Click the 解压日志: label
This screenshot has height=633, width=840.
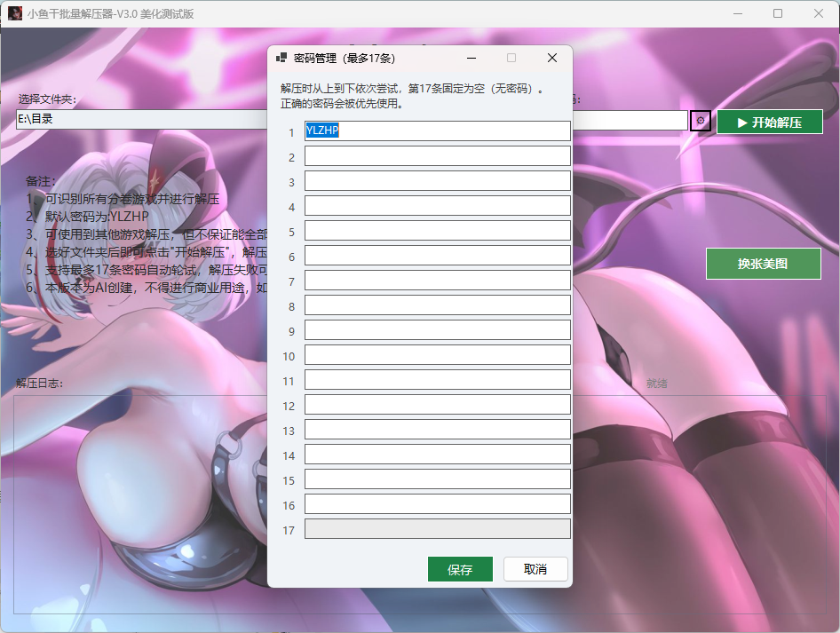[40, 384]
